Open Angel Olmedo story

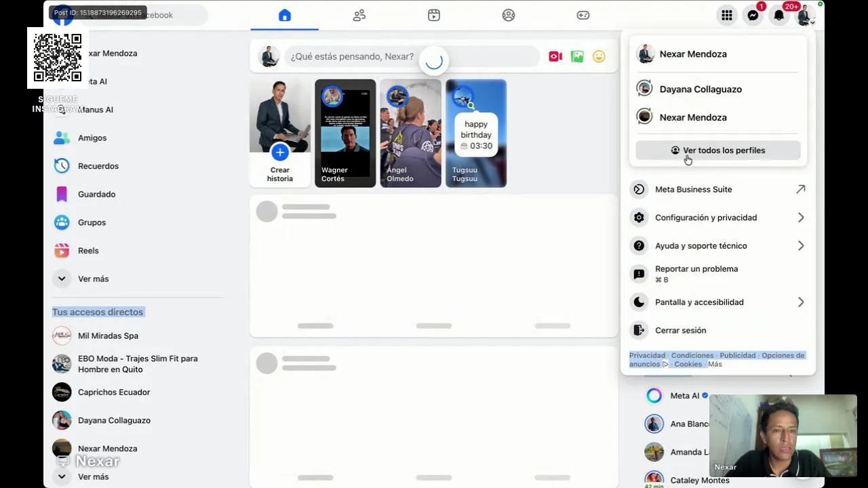(x=410, y=134)
